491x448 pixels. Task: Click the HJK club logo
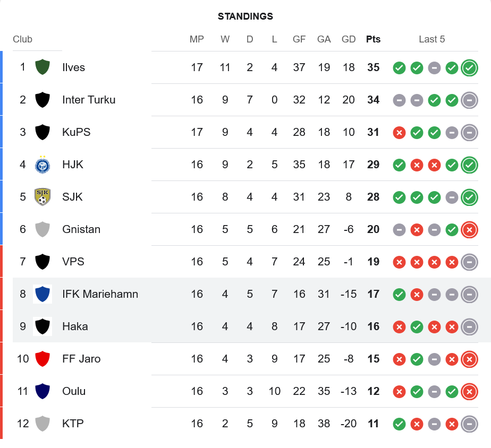pyautogui.click(x=43, y=165)
